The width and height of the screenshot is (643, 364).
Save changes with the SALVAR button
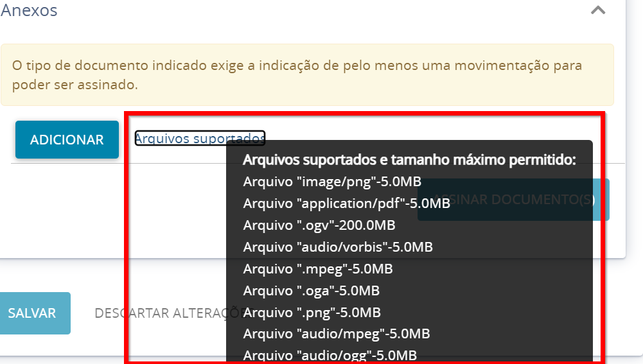[32, 313]
